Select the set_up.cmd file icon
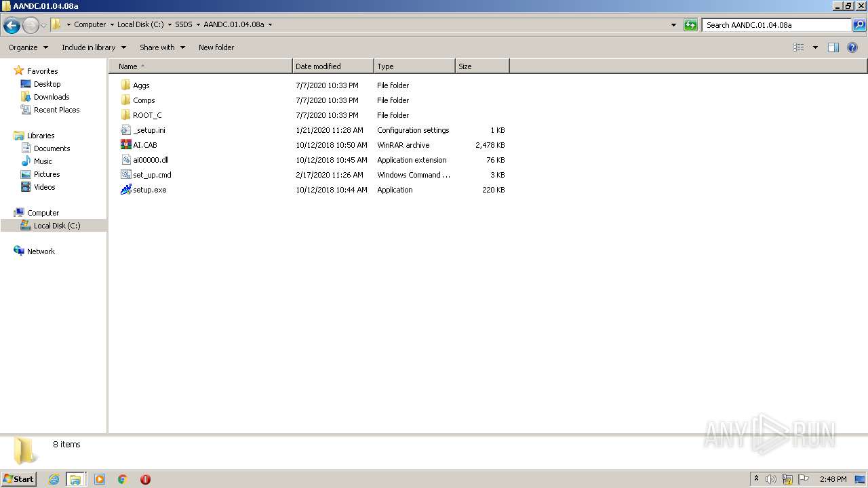868x488 pixels. click(x=125, y=175)
